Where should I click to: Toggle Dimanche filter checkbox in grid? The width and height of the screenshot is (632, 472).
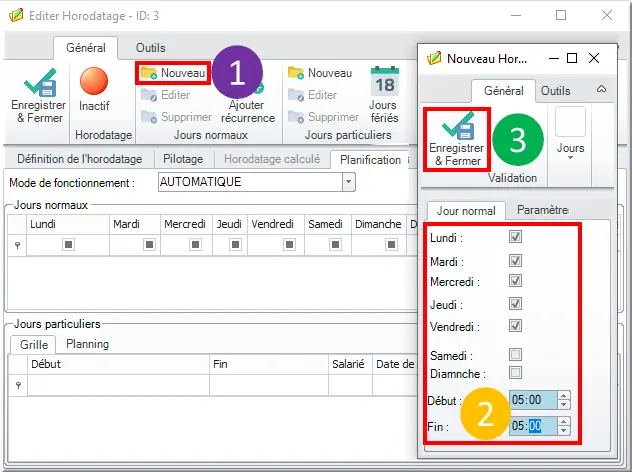391,244
